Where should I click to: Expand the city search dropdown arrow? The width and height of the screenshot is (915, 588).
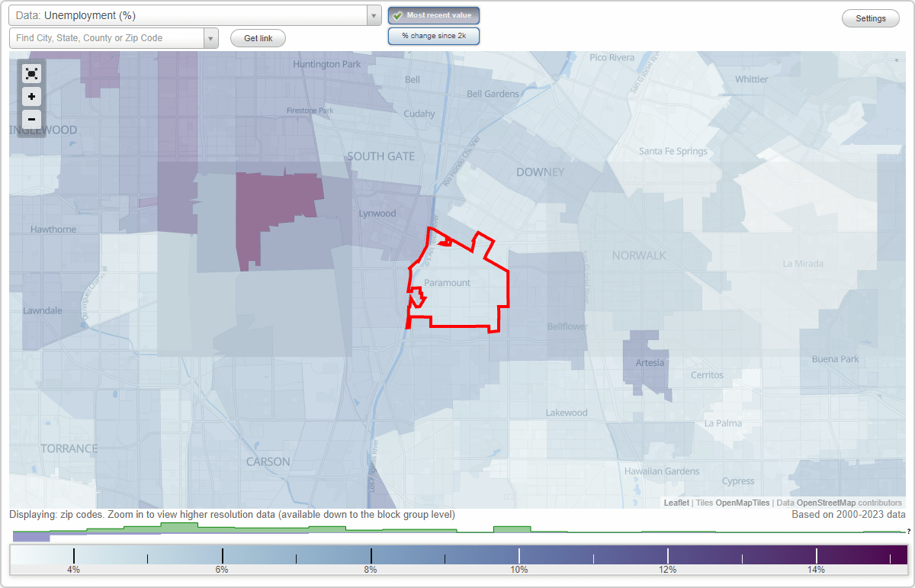[x=211, y=37]
